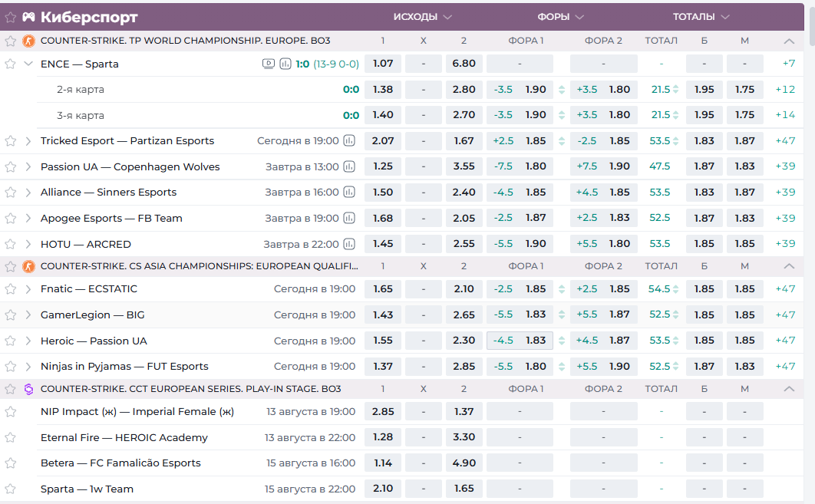Image resolution: width=815 pixels, height=504 pixels.
Task: Expand HOTU — ARCRED row
Action: click(28, 244)
